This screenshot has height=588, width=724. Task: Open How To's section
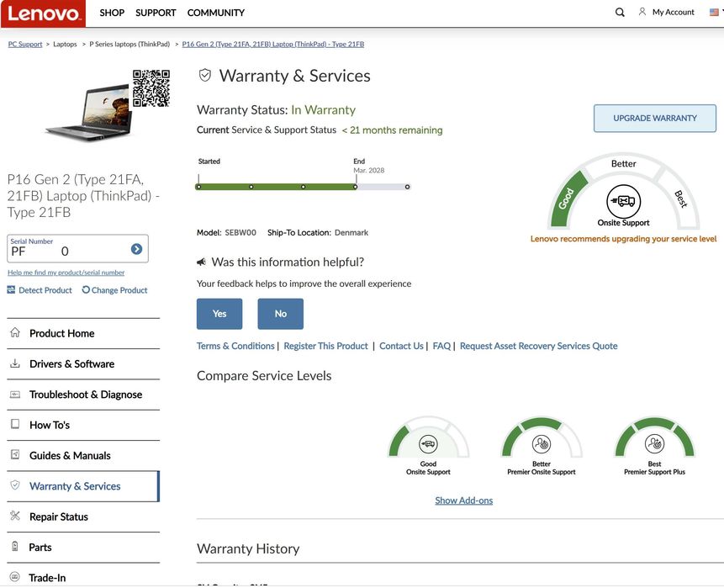tap(83, 425)
